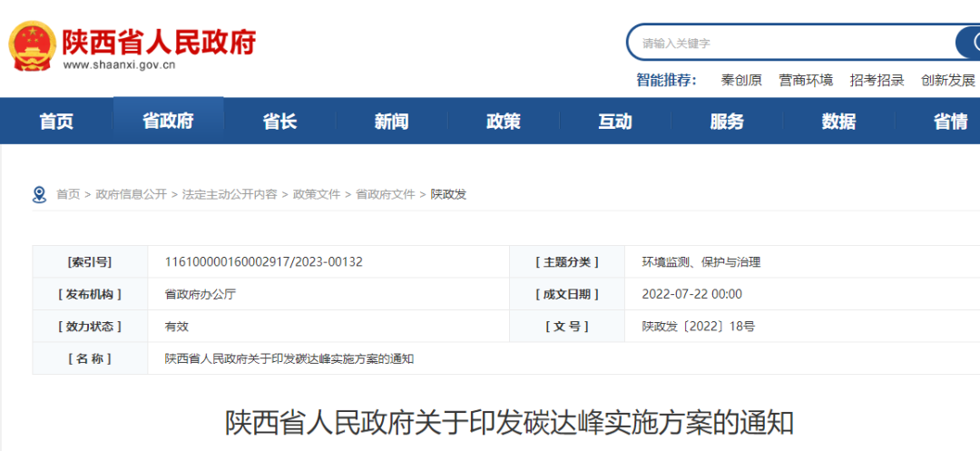The image size is (980, 451).
Task: Open the 政策 navigation item
Action: pos(503,122)
